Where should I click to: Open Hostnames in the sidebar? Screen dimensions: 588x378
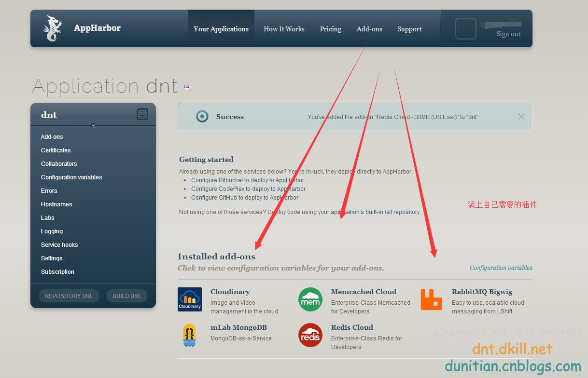(x=56, y=204)
